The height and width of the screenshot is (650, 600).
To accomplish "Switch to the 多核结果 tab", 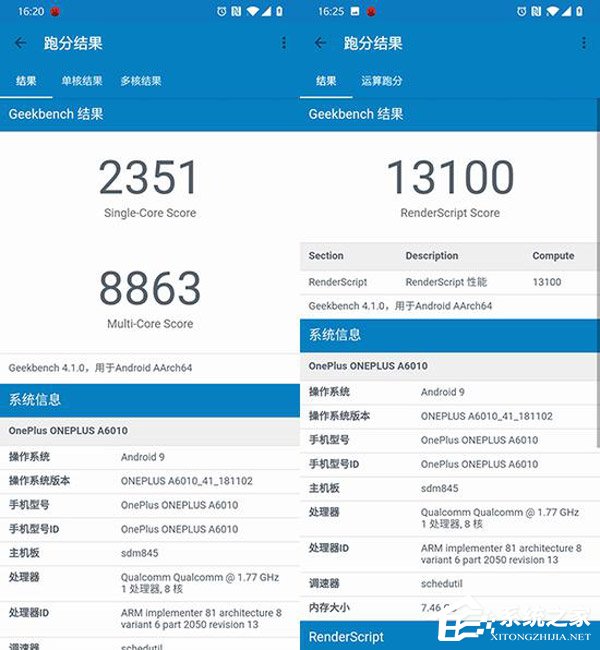I will click(x=141, y=81).
